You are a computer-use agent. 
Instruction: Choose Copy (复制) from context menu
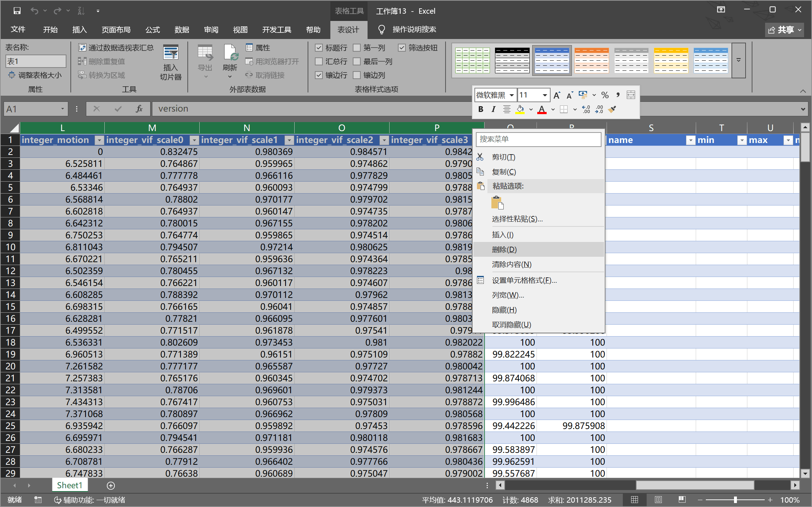click(539, 172)
